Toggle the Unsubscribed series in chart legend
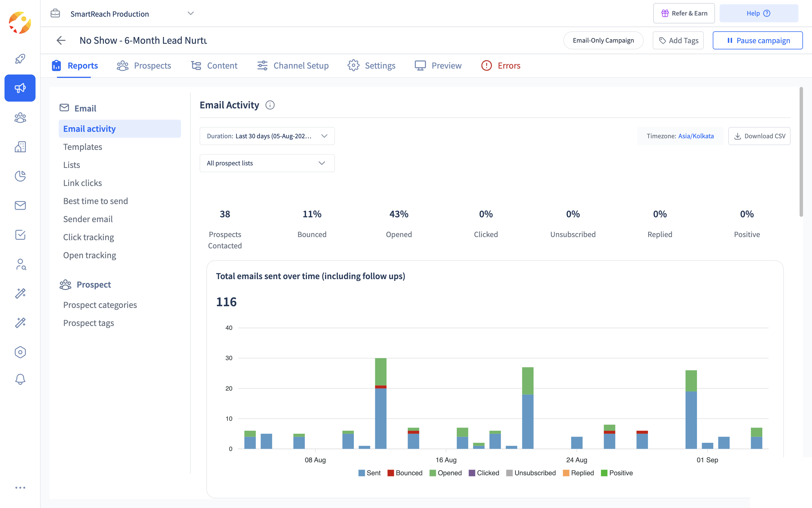The height and width of the screenshot is (508, 812). pos(531,473)
